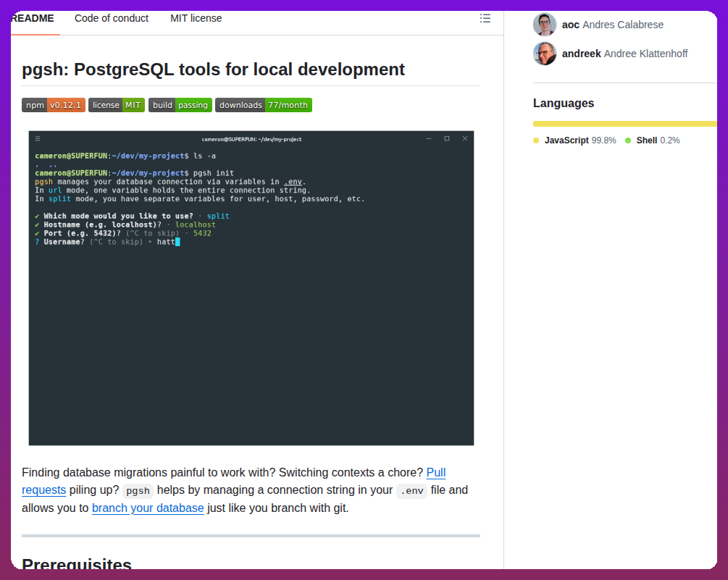Open the MIT license tab
The height and width of the screenshot is (580, 728).
[x=196, y=18]
